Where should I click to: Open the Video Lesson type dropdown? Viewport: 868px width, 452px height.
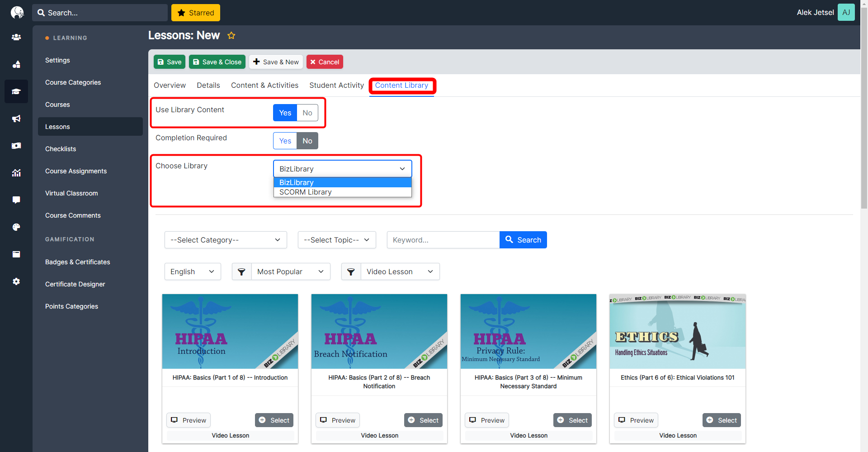coord(400,271)
